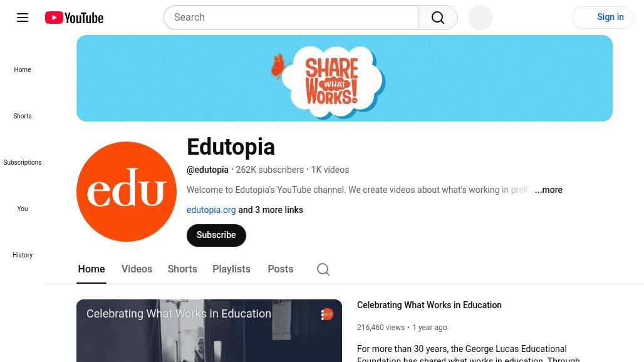Open Shorts from the sidebar
644x362 pixels.
click(x=23, y=116)
